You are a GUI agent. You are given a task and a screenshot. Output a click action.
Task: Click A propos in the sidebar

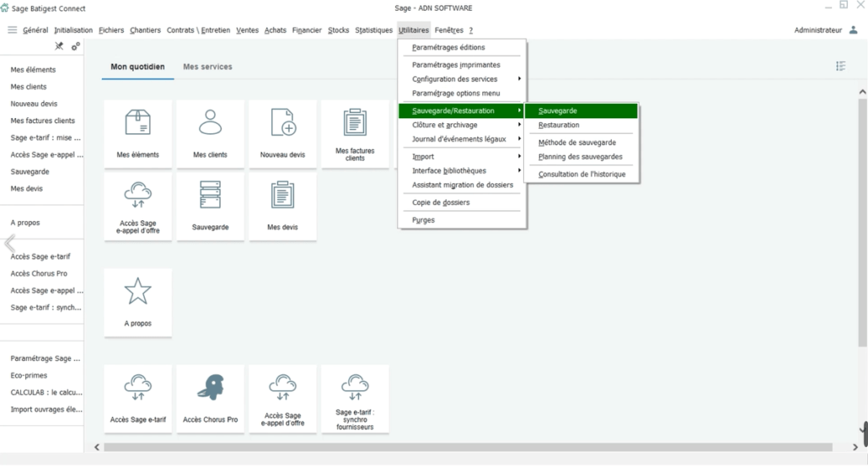point(25,223)
